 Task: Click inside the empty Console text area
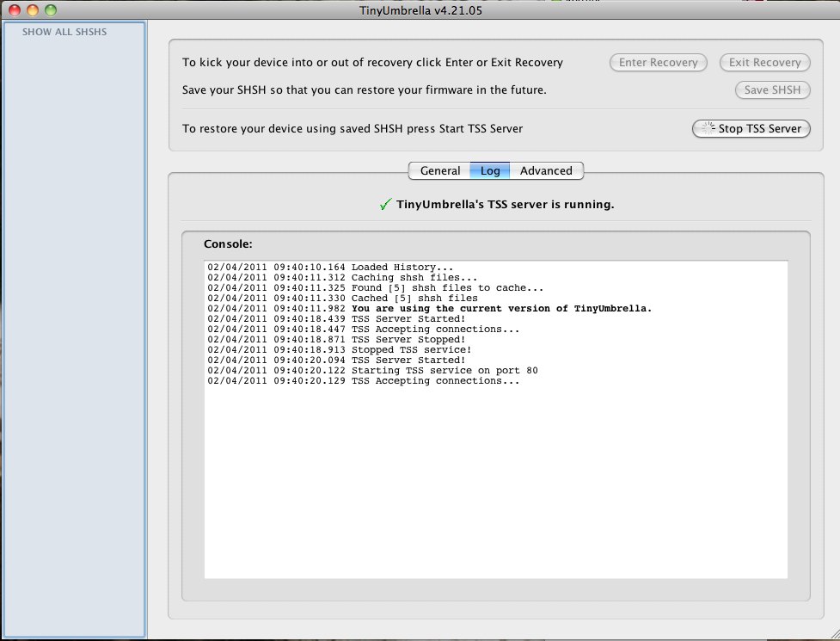point(495,482)
